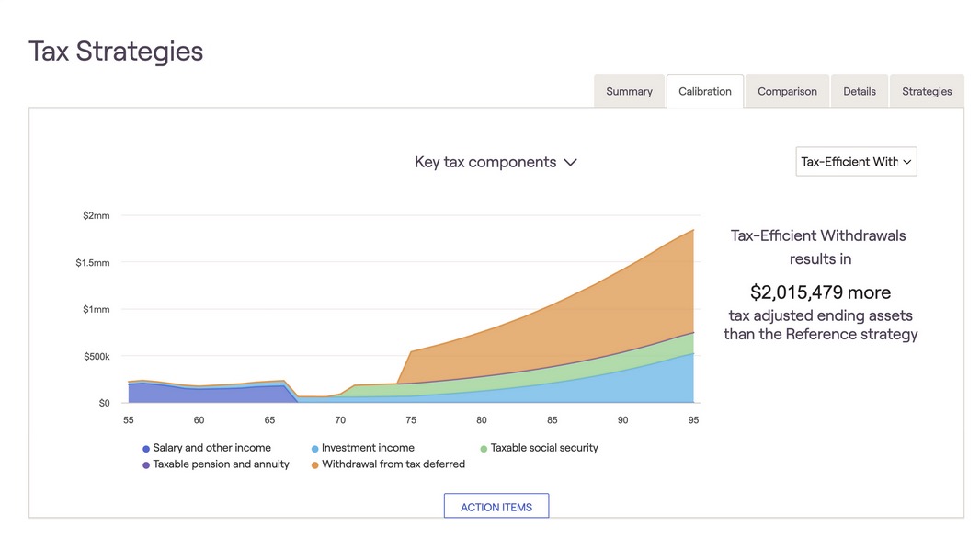980x550 pixels.
Task: Click the Tax Strategies page heading
Action: (116, 51)
